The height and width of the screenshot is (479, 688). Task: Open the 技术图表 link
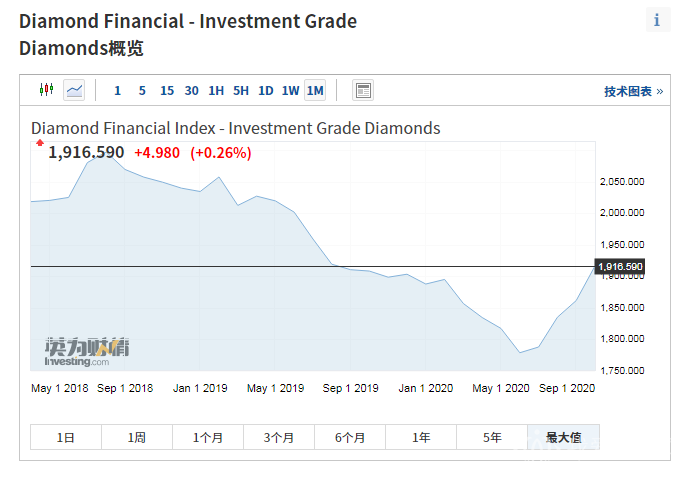(x=632, y=91)
